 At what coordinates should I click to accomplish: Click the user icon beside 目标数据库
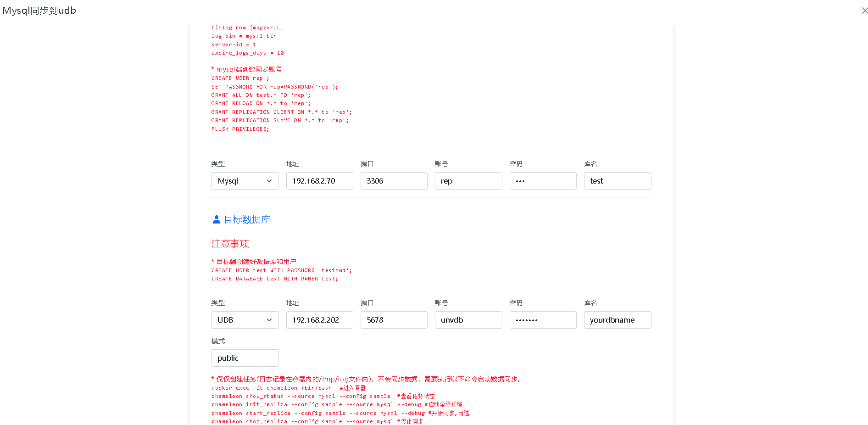pyautogui.click(x=217, y=220)
